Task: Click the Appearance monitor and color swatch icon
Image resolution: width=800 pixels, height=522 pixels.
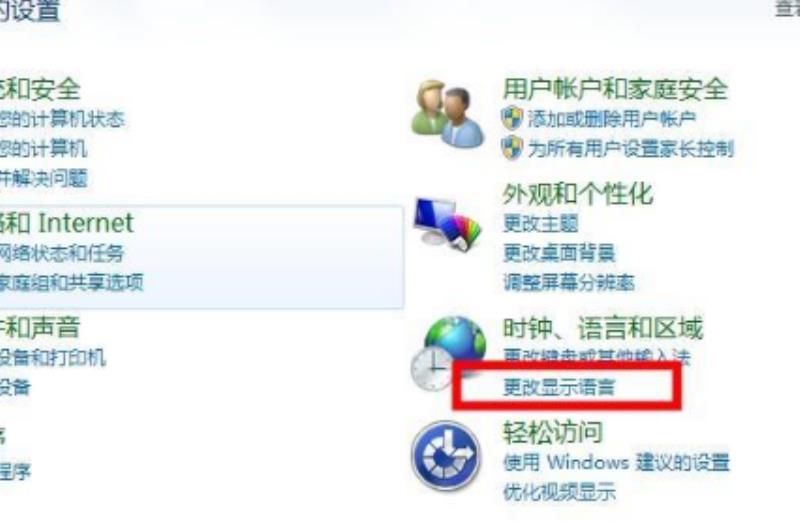Action: [447, 224]
